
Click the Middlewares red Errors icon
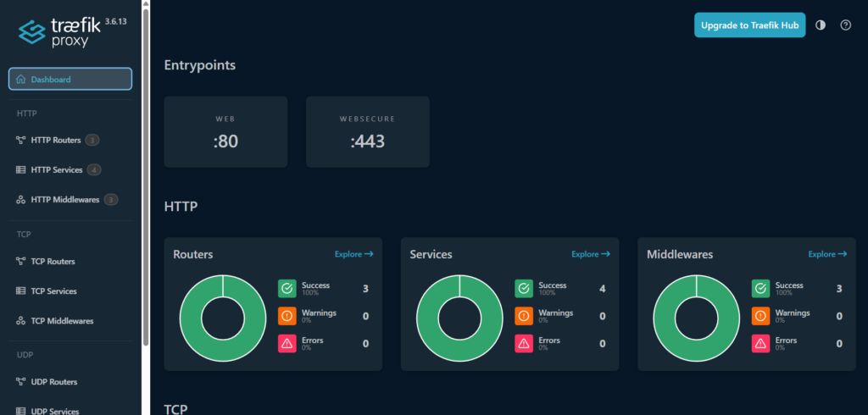click(x=760, y=343)
